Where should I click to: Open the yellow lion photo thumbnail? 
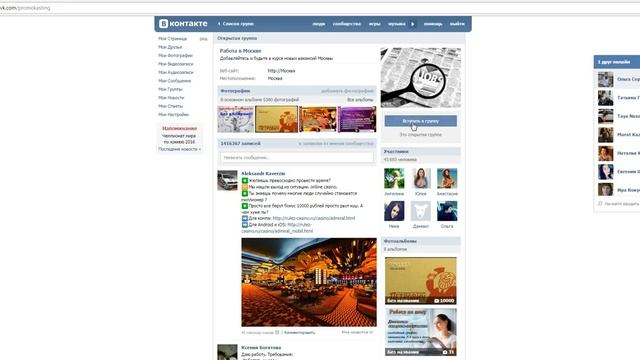pos(276,119)
